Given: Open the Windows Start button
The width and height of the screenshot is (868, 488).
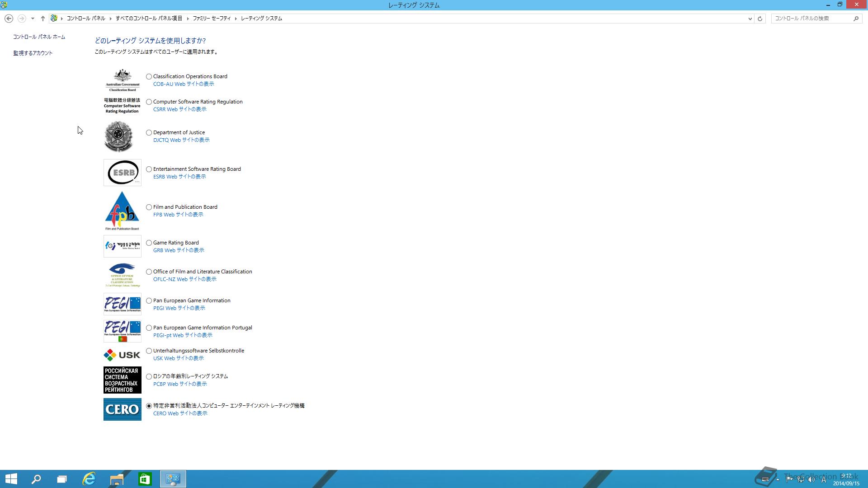Looking at the screenshot, I should click(x=11, y=479).
